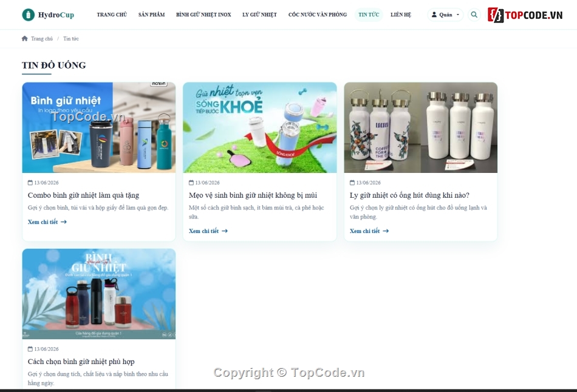
Task: Click the Bình giữ nhiệt in logo thumbnail
Action: click(x=99, y=127)
